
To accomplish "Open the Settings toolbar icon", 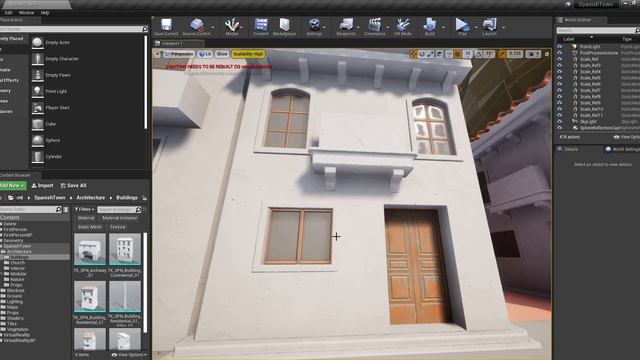I will click(x=314, y=27).
